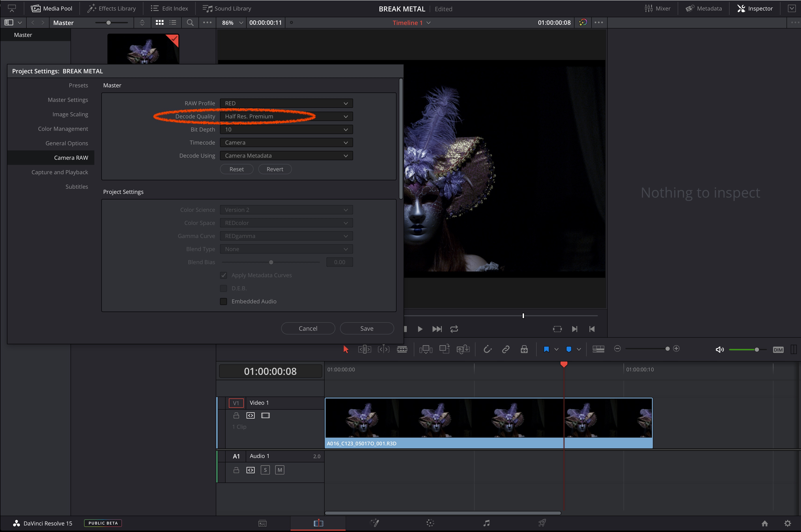Click the timeline zoom slider
The height and width of the screenshot is (532, 801).
click(x=647, y=349)
